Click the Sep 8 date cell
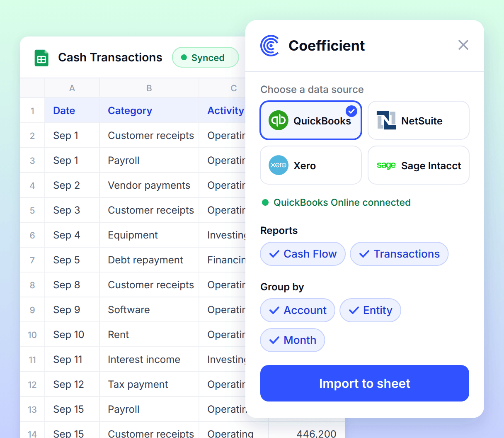This screenshot has height=438, width=504. [72, 285]
